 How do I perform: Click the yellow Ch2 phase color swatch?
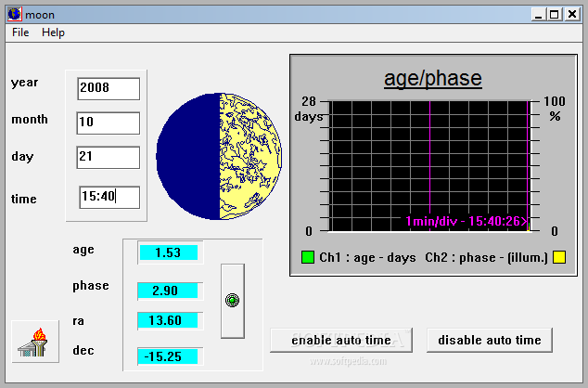tap(559, 257)
